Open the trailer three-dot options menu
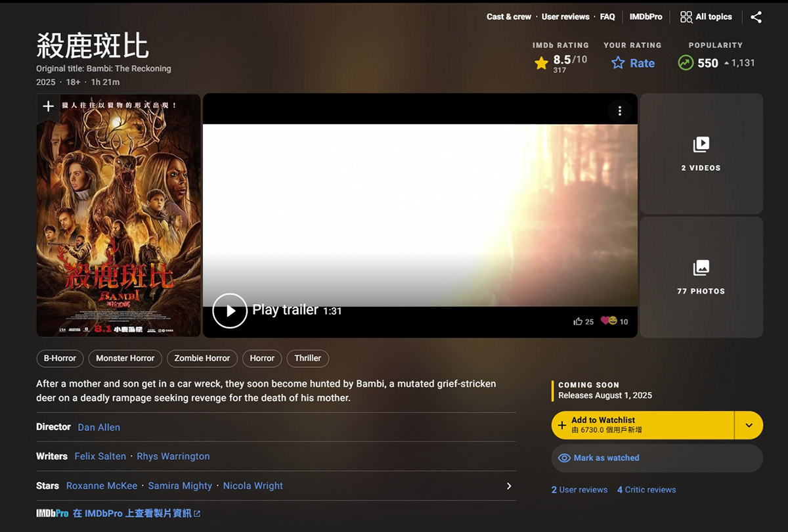This screenshot has height=532, width=788. (619, 110)
